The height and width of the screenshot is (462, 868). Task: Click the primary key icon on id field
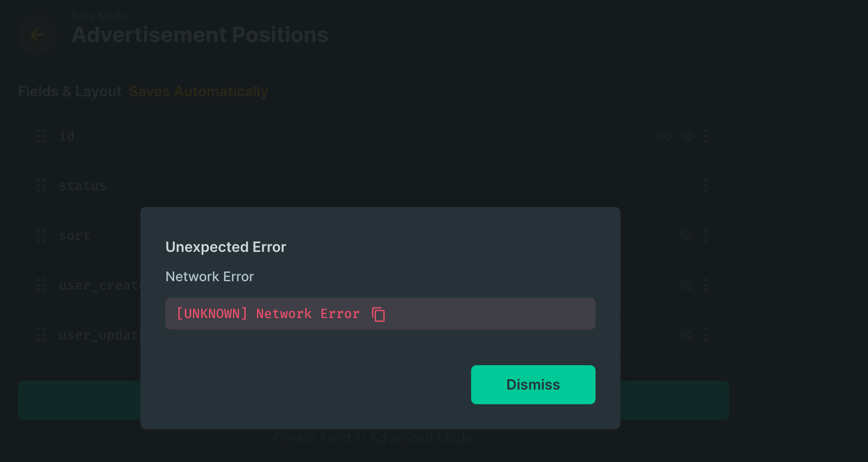point(664,136)
